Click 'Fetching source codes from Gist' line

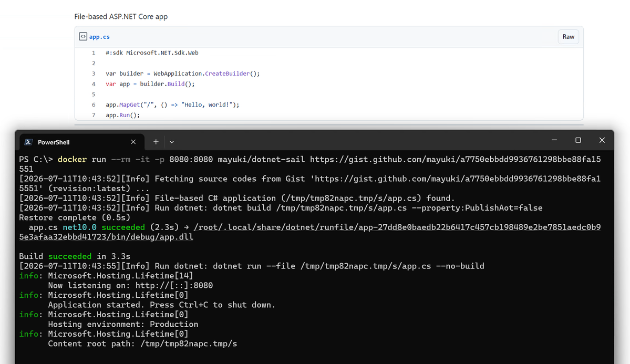tap(310, 184)
